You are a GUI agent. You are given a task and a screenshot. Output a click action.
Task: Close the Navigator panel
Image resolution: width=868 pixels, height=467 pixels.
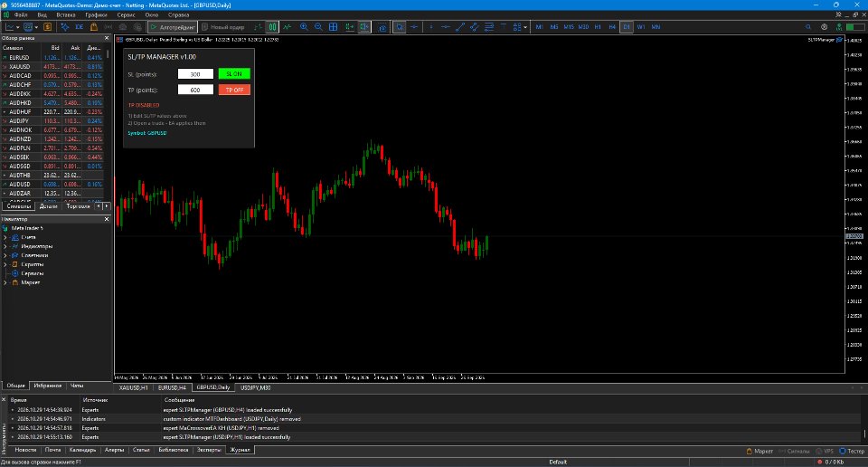107,219
